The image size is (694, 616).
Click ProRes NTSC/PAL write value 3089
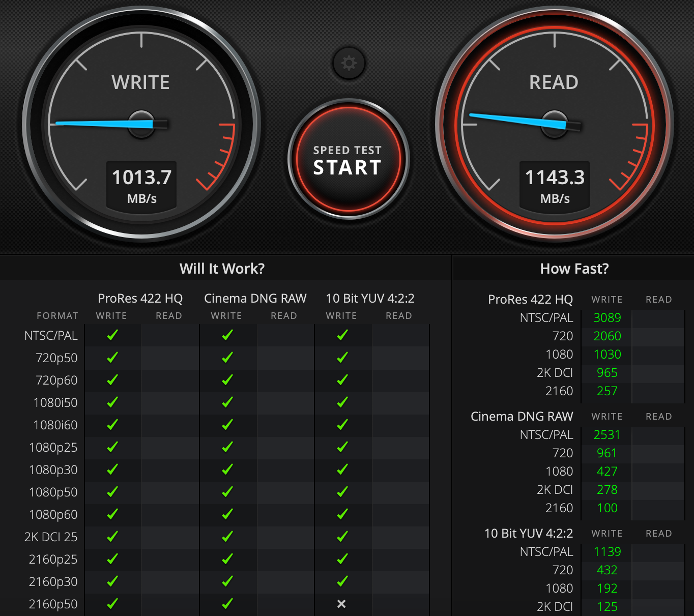[607, 318]
